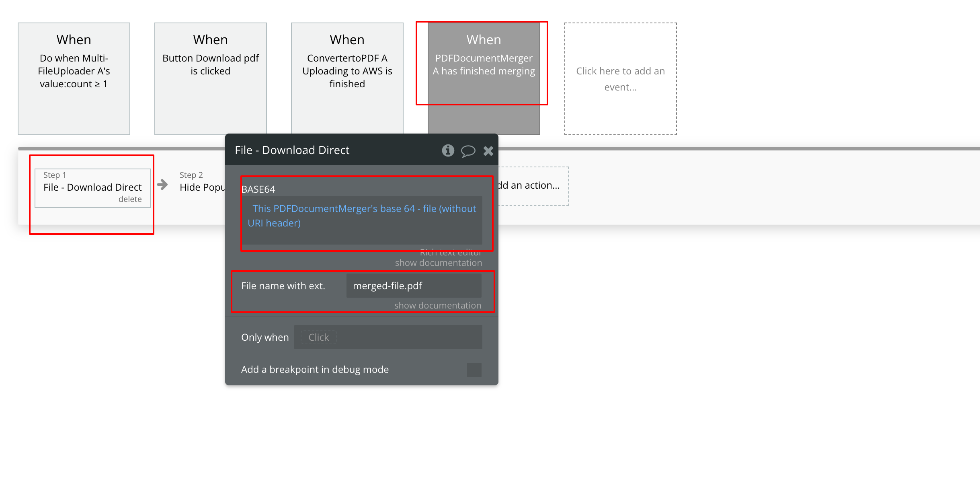Enable the breakpoint in debug mode checkbox
980x502 pixels.
[474, 370]
